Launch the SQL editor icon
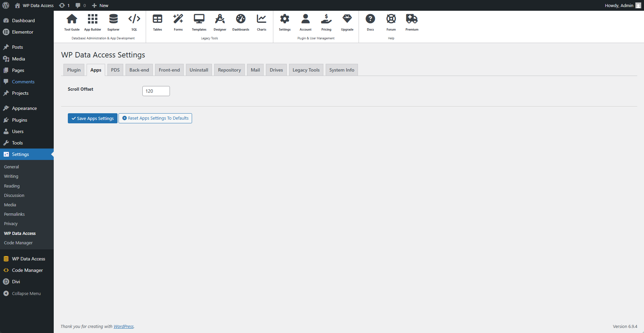 (134, 22)
